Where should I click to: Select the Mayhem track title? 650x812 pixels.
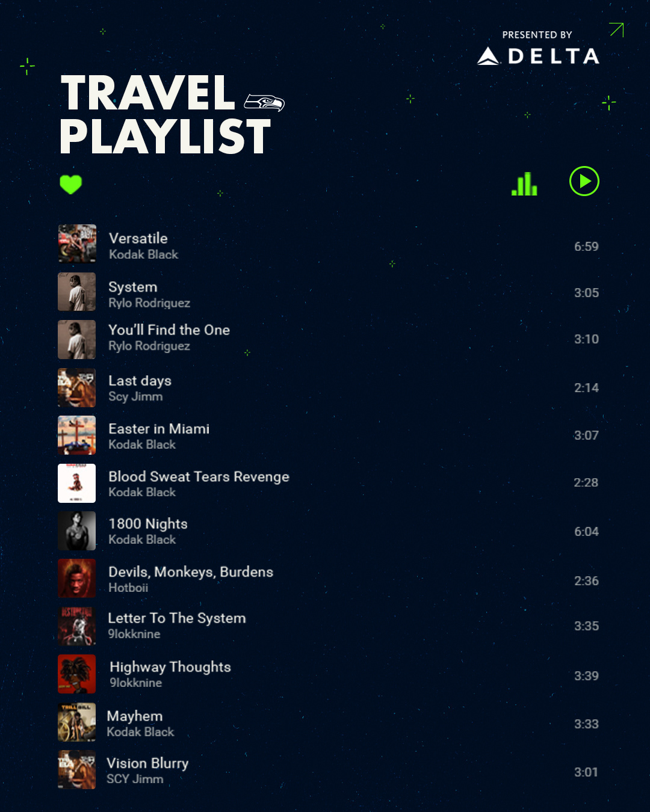135,716
